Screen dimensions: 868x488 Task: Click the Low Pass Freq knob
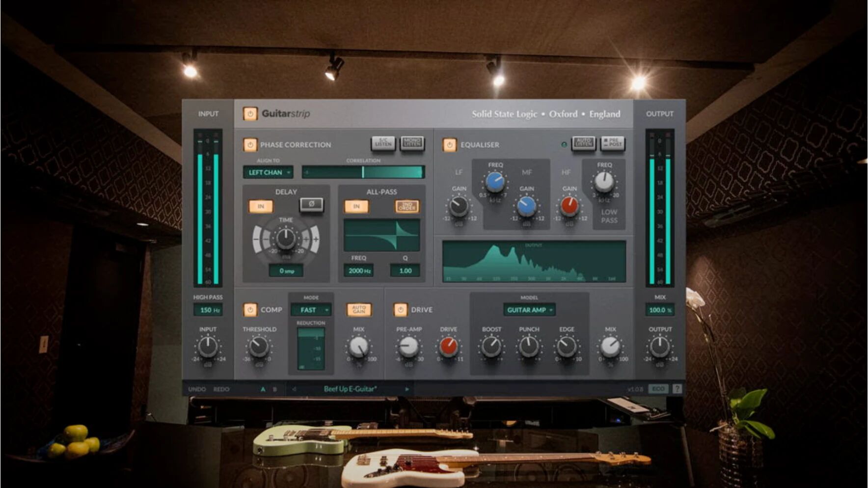click(604, 183)
